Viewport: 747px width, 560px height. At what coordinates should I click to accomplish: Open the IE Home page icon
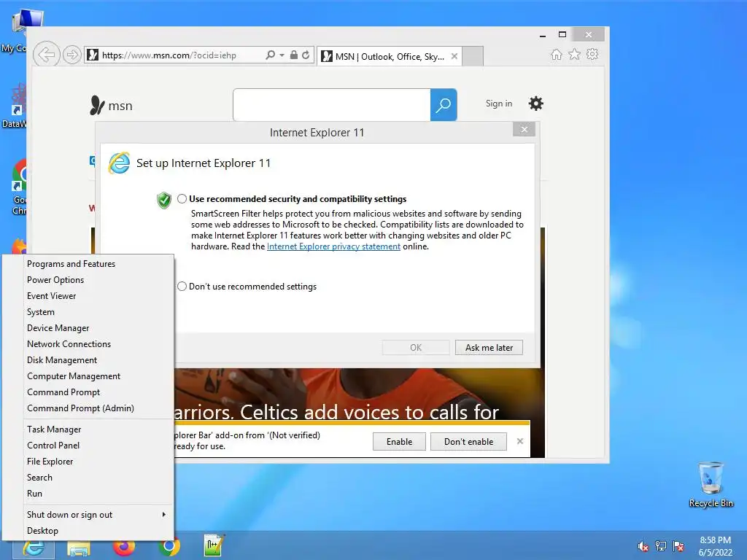click(557, 54)
